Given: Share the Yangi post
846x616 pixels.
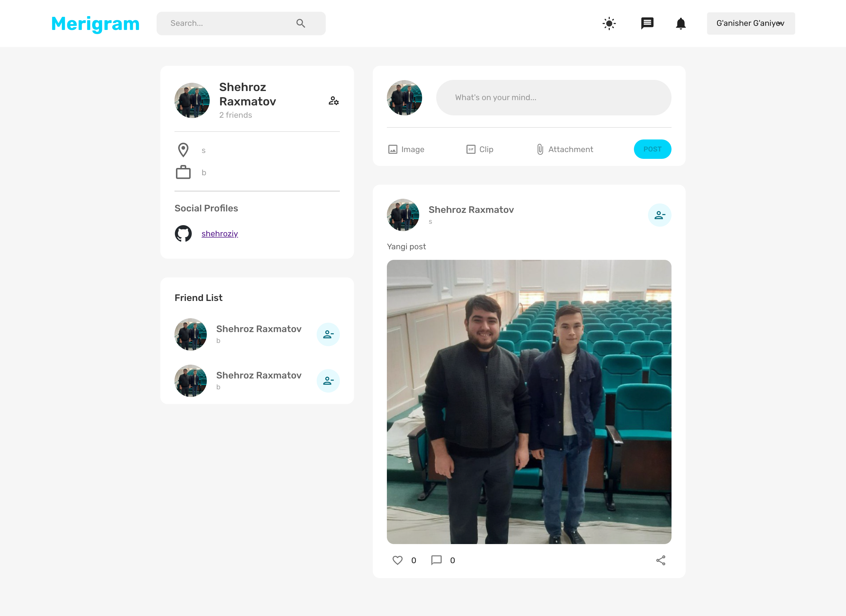Looking at the screenshot, I should click(x=661, y=560).
